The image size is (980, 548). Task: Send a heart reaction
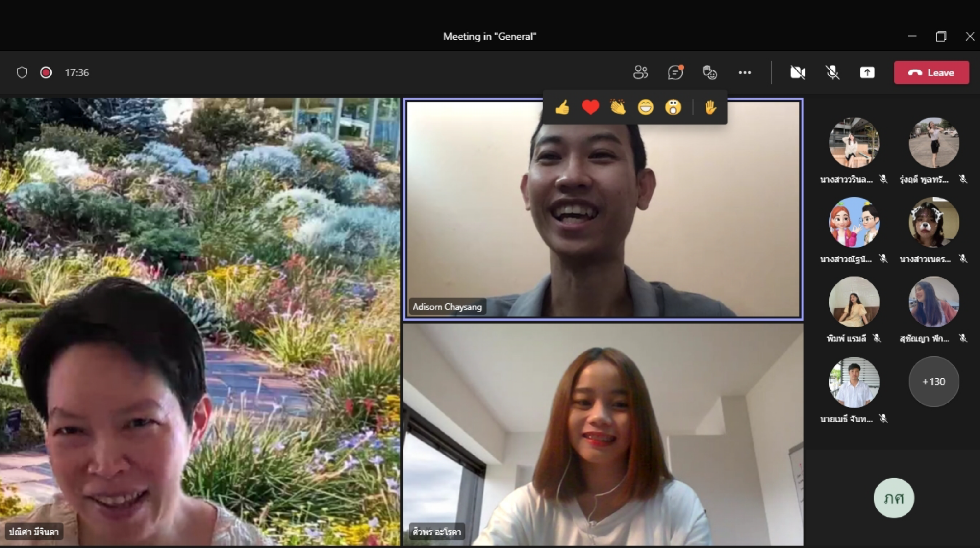[590, 108]
